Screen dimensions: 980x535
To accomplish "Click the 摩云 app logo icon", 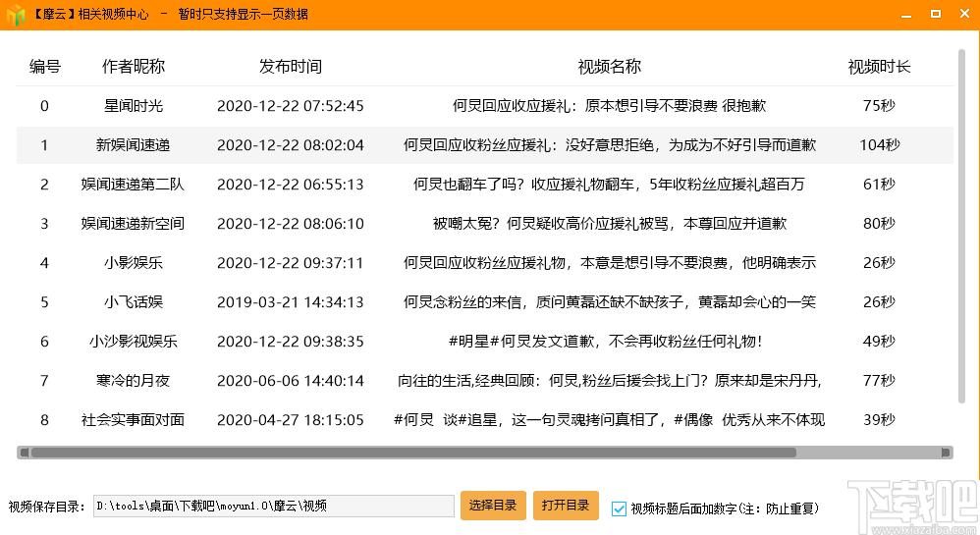I will [x=15, y=15].
